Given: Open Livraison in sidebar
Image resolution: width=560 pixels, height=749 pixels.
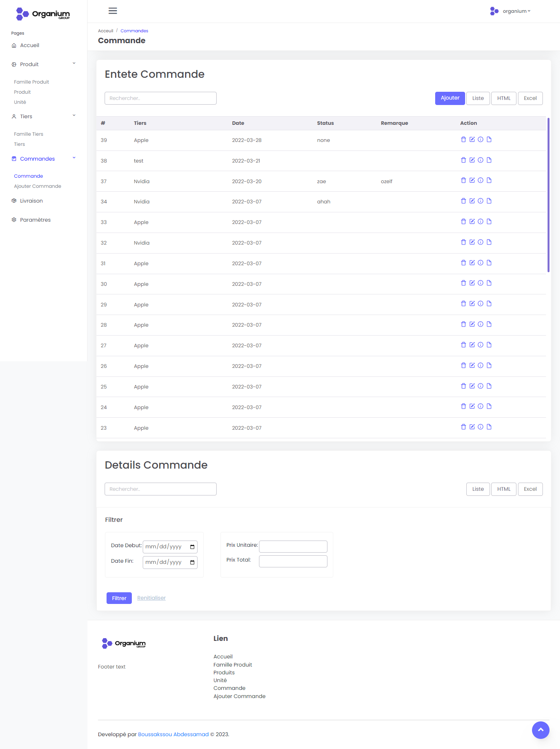Looking at the screenshot, I should coord(31,201).
